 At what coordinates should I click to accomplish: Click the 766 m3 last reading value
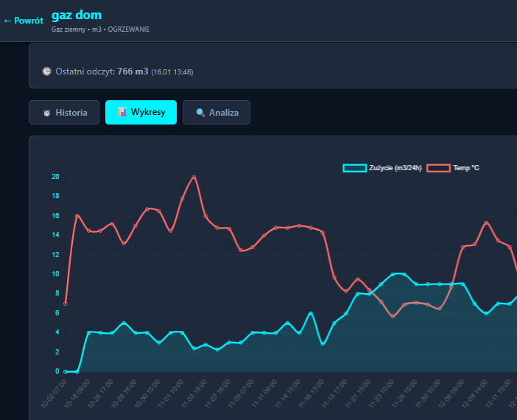point(133,71)
